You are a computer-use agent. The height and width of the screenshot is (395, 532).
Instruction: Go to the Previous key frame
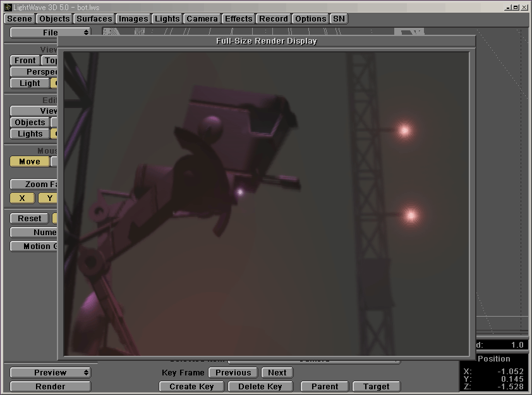tap(233, 373)
